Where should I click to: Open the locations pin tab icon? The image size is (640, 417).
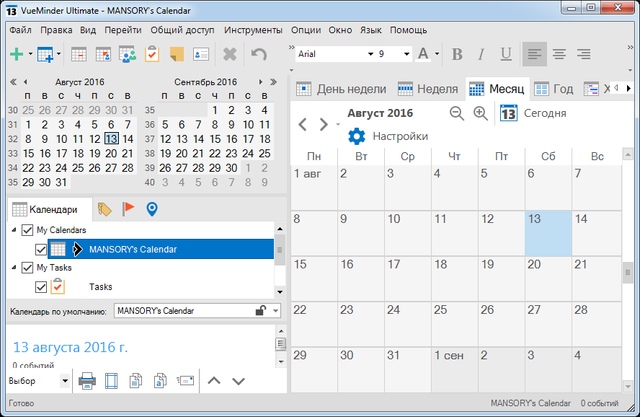(152, 209)
